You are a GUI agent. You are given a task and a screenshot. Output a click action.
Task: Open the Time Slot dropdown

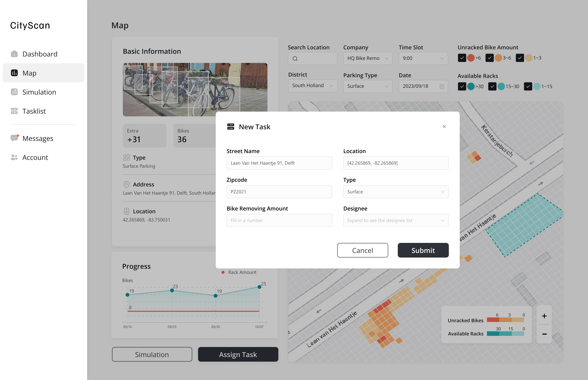coord(423,59)
